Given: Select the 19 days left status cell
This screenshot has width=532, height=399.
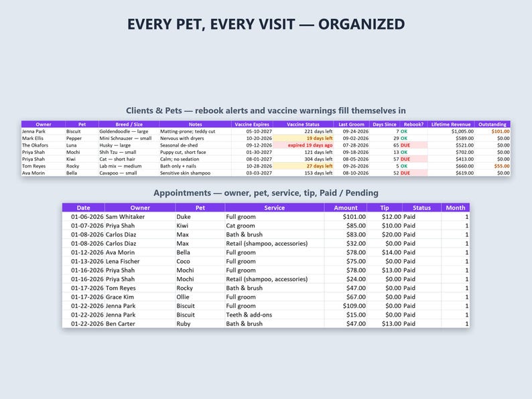Looking at the screenshot, I should click(303, 139).
